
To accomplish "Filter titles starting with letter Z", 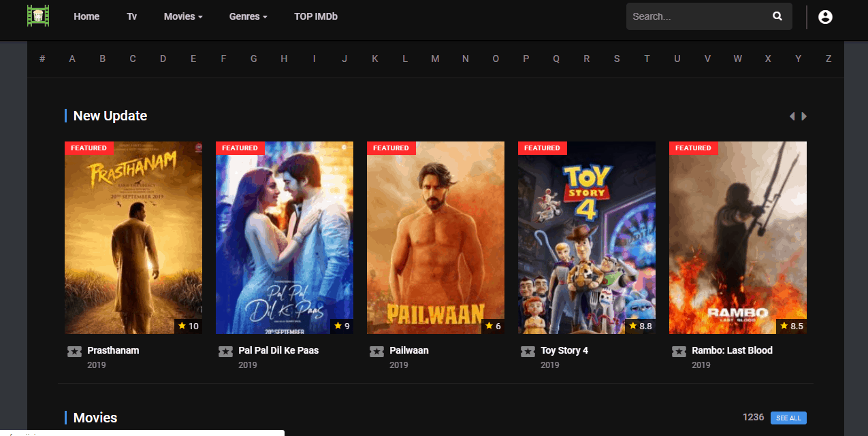I will pyautogui.click(x=829, y=58).
